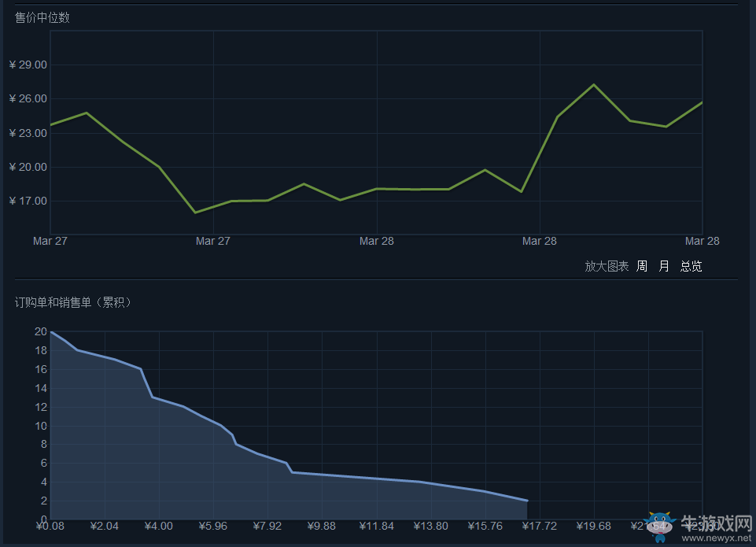Click the ¥29.00 price axis label
This screenshot has height=547, width=756.
tap(28, 65)
